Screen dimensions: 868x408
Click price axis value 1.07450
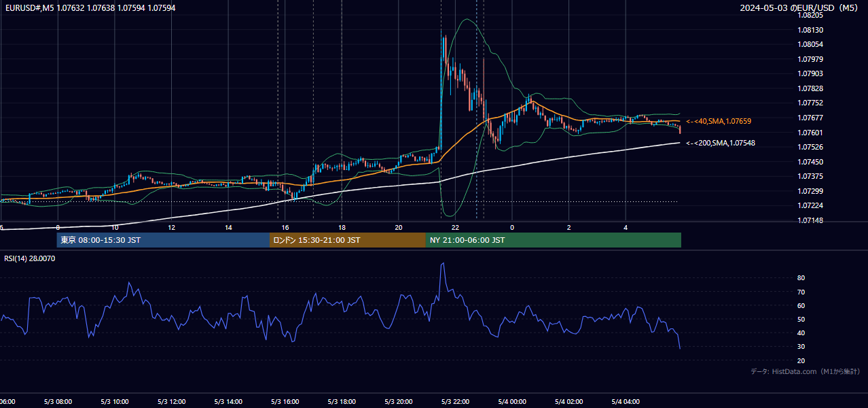point(810,162)
